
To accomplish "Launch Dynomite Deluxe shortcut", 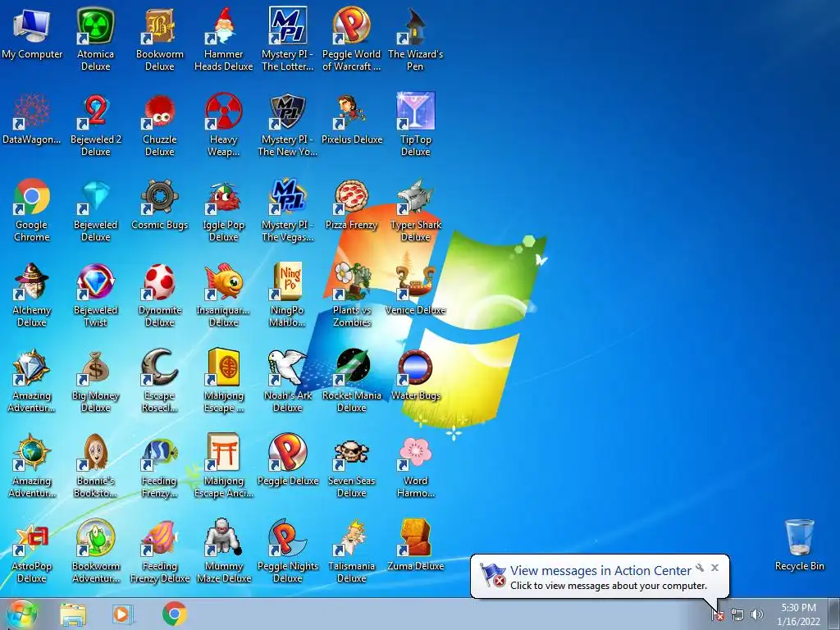I will pos(160,294).
